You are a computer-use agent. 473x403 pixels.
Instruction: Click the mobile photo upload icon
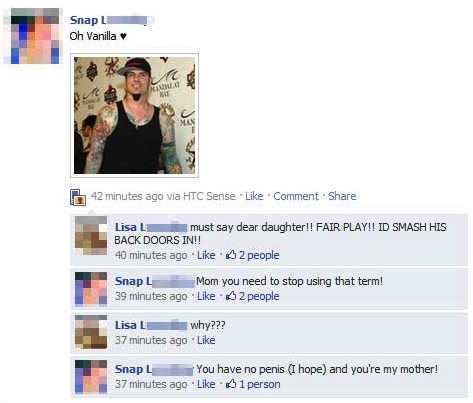[x=78, y=197]
